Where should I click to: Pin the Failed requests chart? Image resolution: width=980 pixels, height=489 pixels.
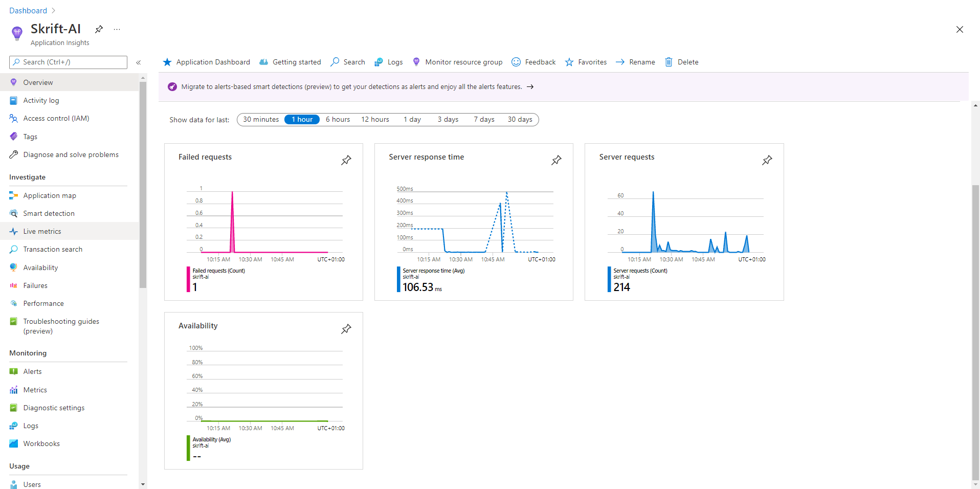(346, 160)
